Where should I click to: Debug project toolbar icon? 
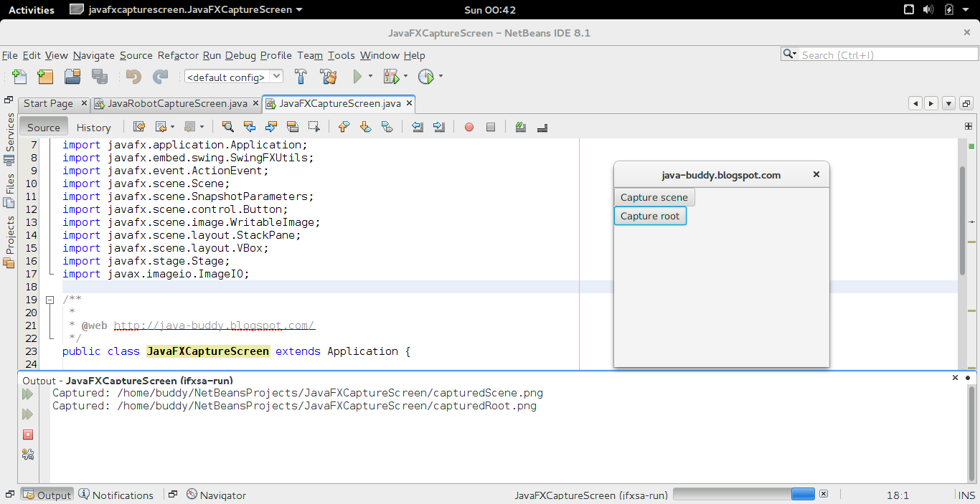(x=391, y=76)
